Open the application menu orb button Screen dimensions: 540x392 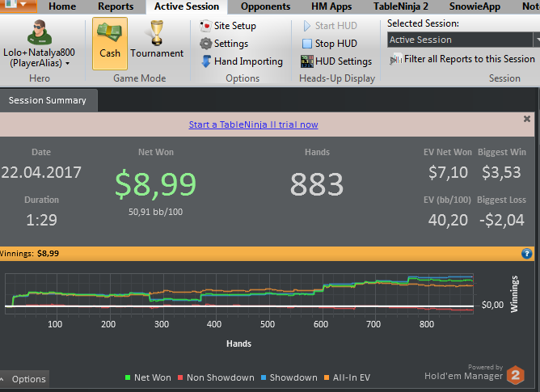18,6
